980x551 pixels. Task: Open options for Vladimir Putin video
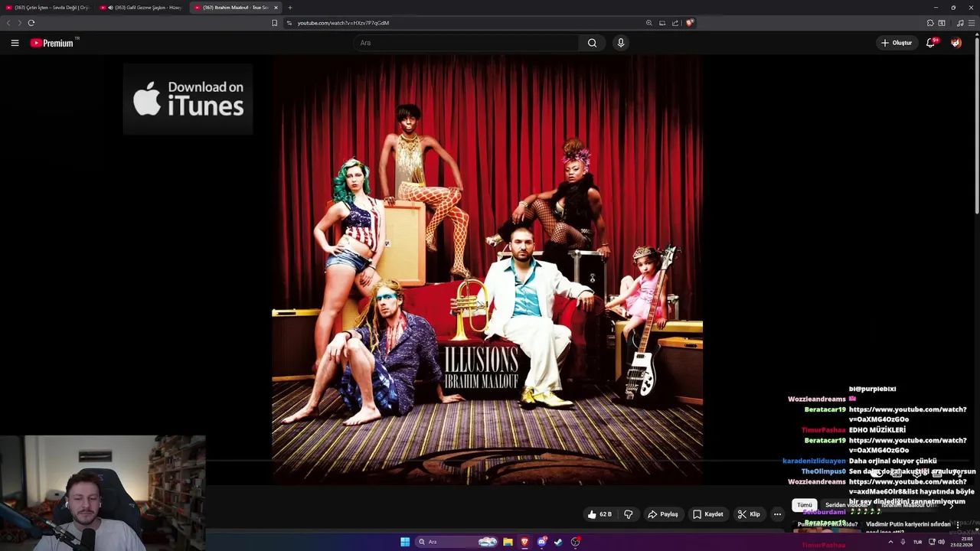click(957, 525)
